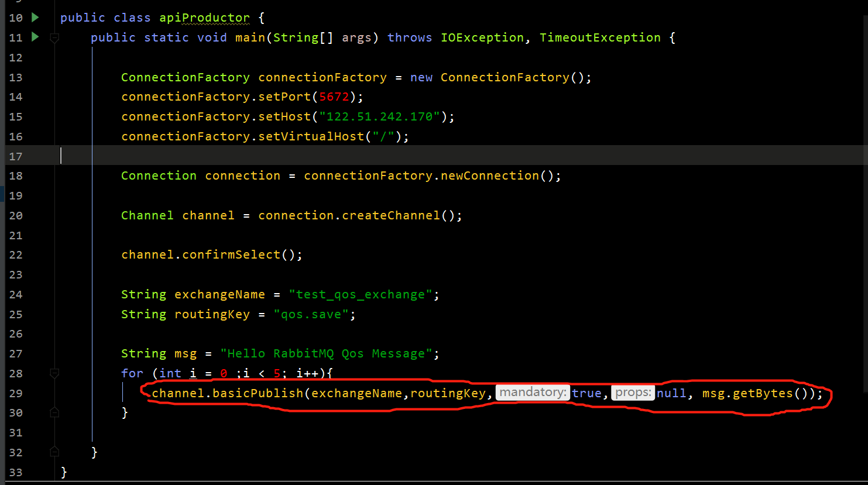
Task: Click 'String[] args' parameter
Action: pos(322,37)
